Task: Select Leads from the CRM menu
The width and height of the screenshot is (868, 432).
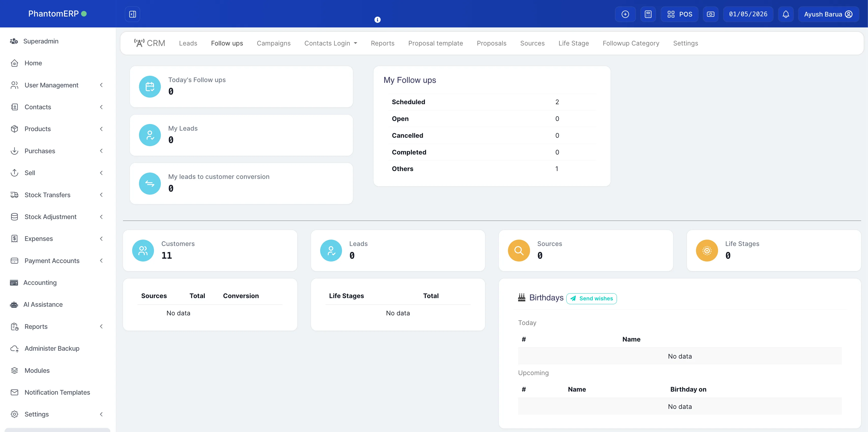Action: click(x=188, y=43)
